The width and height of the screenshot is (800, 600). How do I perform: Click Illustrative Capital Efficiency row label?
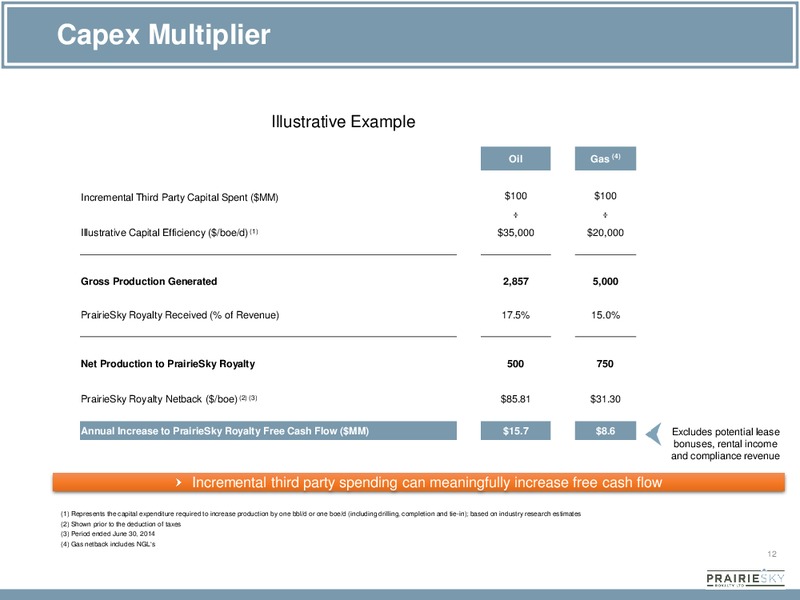click(x=169, y=233)
